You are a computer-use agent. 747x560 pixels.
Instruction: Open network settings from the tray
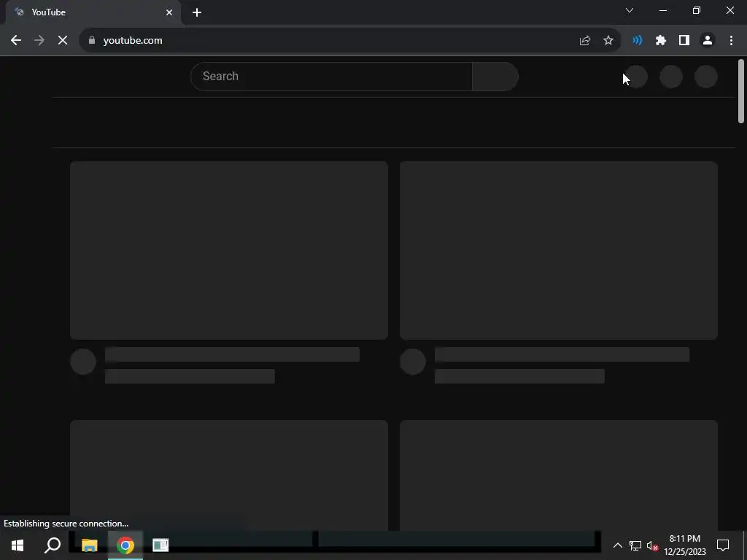[635, 545]
